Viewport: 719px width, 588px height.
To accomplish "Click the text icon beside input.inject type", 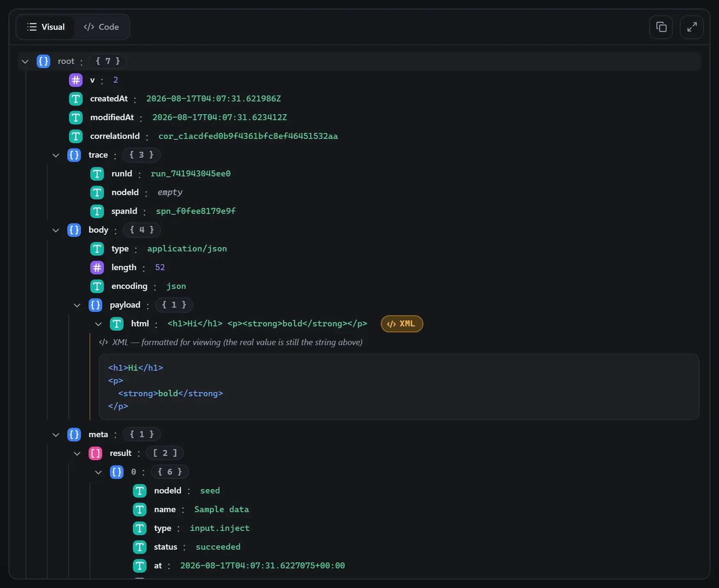I will click(x=140, y=528).
